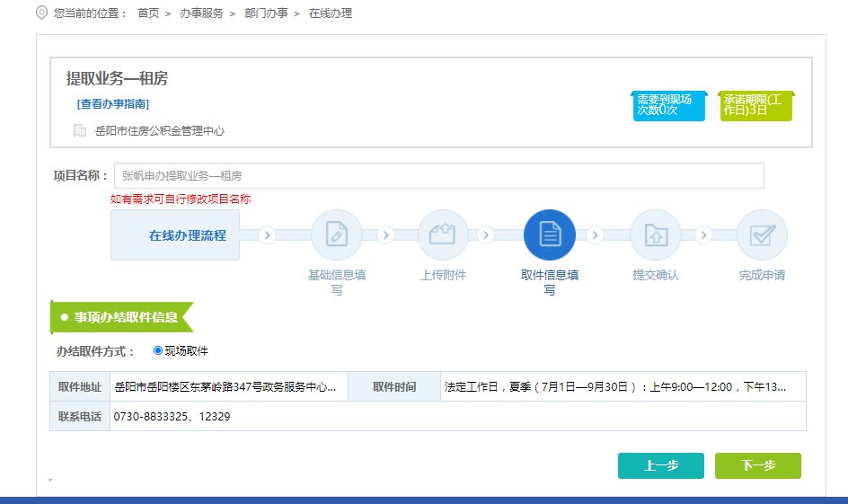Screen dimensions: 848x504
Task: Click the 提交确认 folder step icon
Action: click(x=656, y=234)
